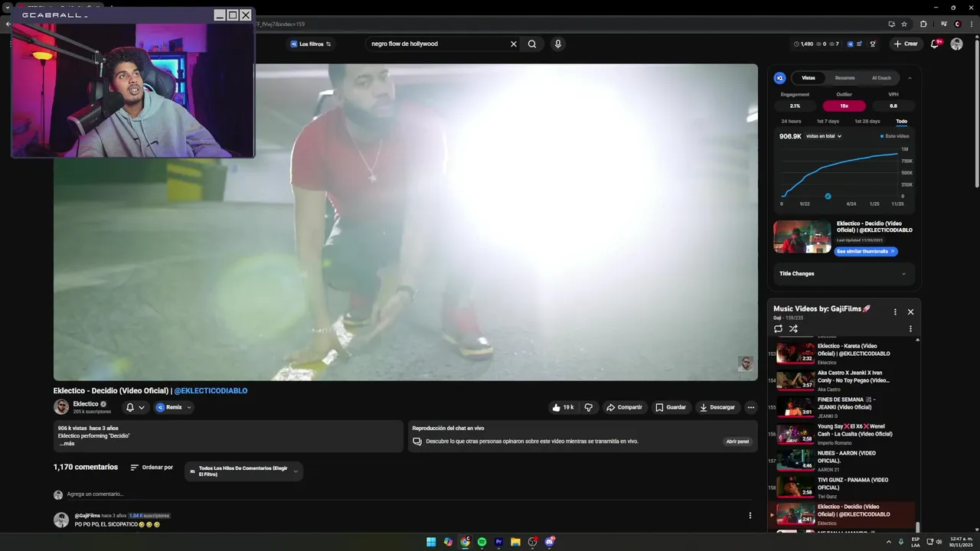Viewport: 980px width, 551px height.
Task: Click See similar thumbnails button
Action: point(865,251)
